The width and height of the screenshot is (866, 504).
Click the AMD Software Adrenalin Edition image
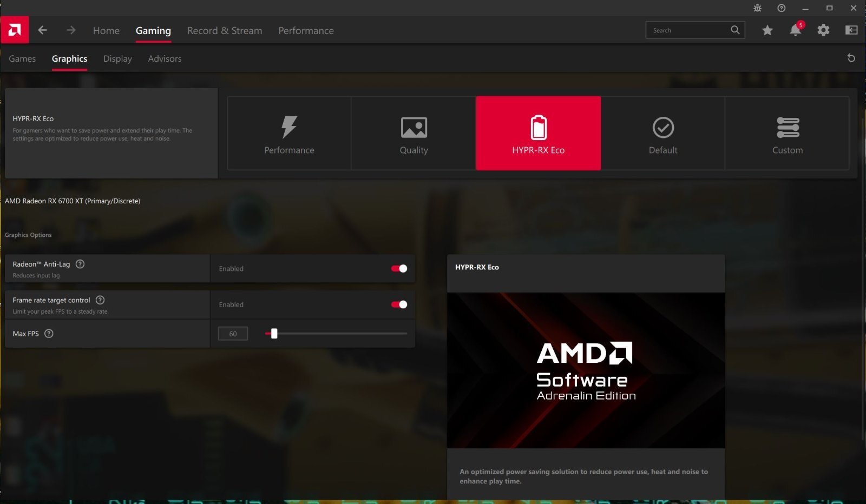pos(586,370)
